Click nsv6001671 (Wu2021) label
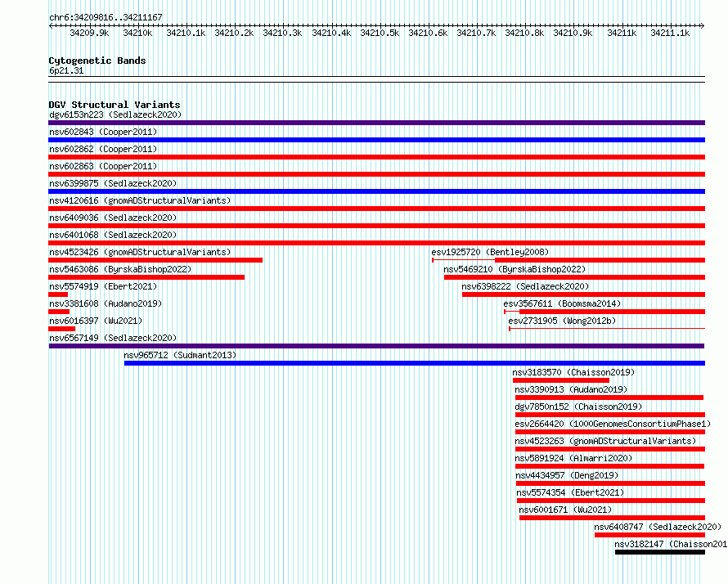This screenshot has width=728, height=584. [x=565, y=510]
